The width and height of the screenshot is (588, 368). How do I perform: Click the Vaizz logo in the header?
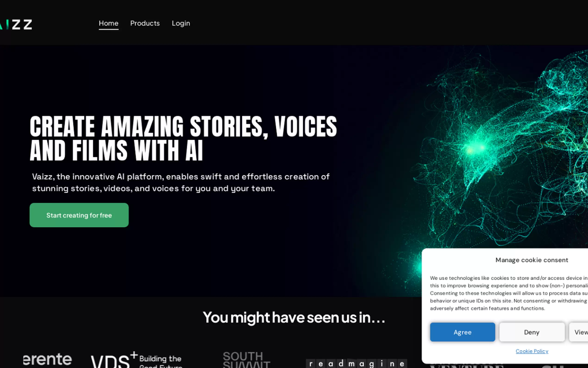tap(16, 24)
